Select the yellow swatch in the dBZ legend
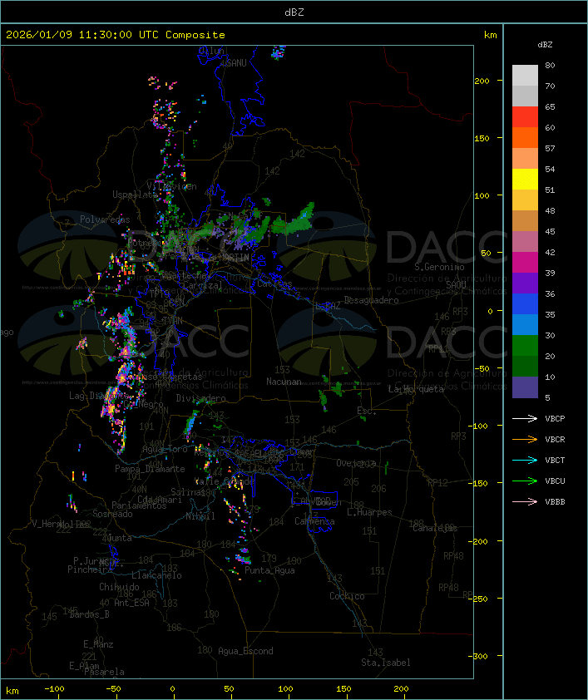Screen dimensions: 588x700 525,179
